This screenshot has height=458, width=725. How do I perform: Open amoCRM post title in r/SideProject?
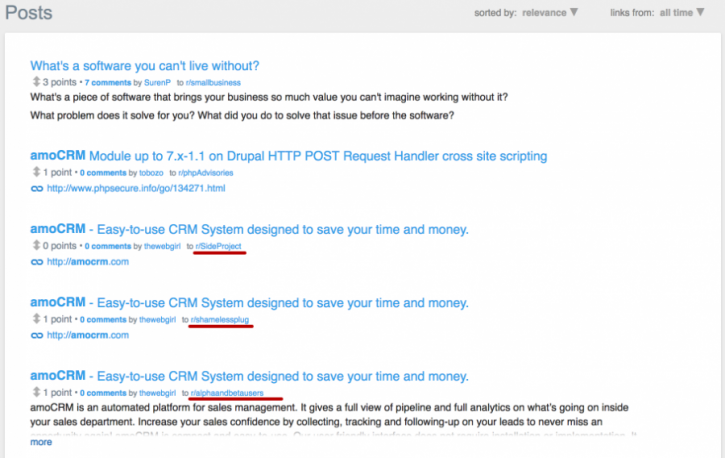coord(249,229)
